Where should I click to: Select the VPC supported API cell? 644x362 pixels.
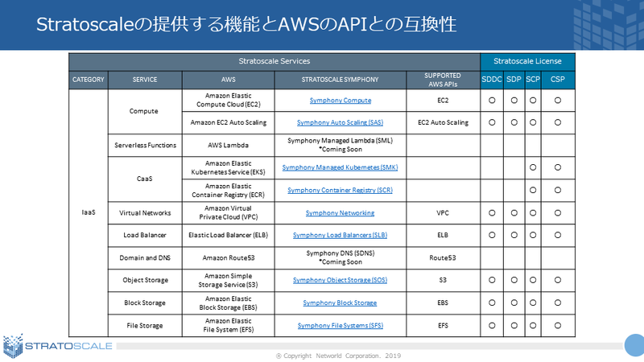click(444, 212)
